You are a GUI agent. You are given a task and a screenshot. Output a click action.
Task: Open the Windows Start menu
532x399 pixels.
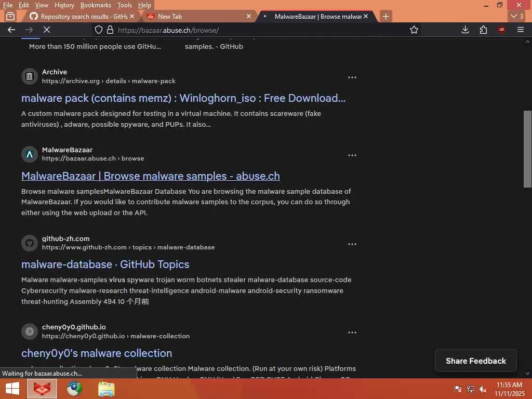pos(12,389)
